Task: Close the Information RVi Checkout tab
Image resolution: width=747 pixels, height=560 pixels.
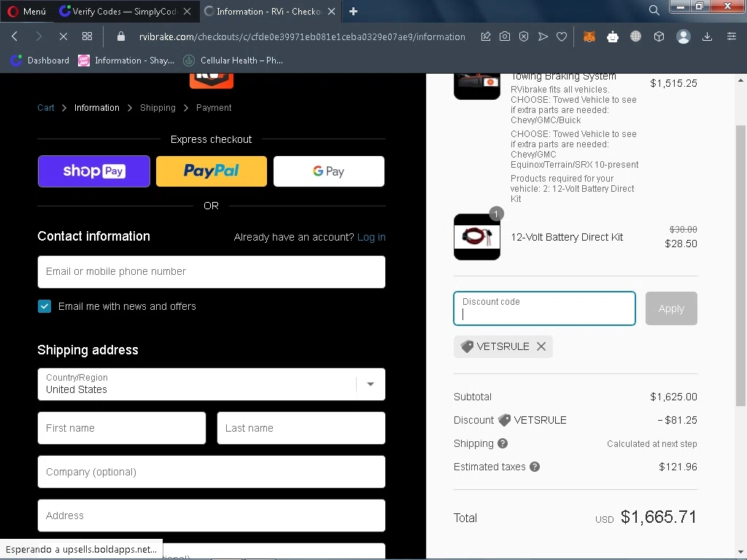Action: coord(332,12)
